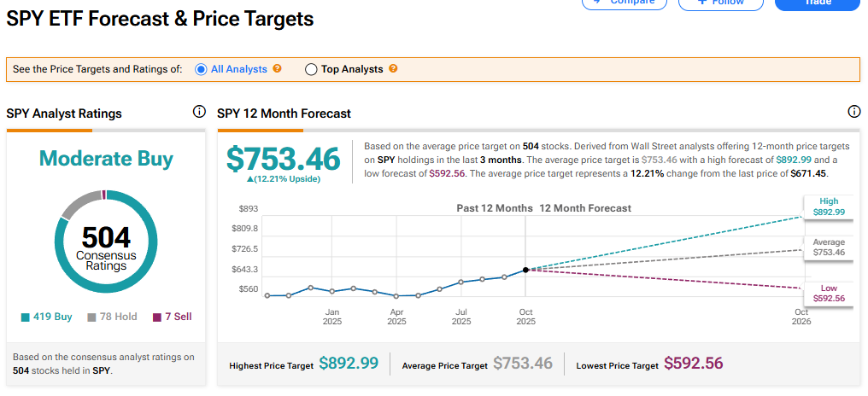Image resolution: width=868 pixels, height=396 pixels.
Task: Select the All Analysts radio button
Action: click(x=202, y=69)
